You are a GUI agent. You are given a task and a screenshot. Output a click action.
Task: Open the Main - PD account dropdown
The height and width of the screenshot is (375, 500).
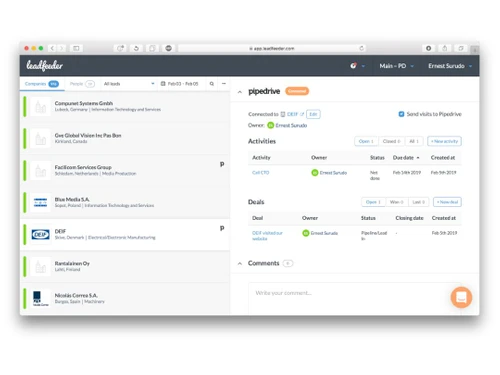(x=396, y=66)
